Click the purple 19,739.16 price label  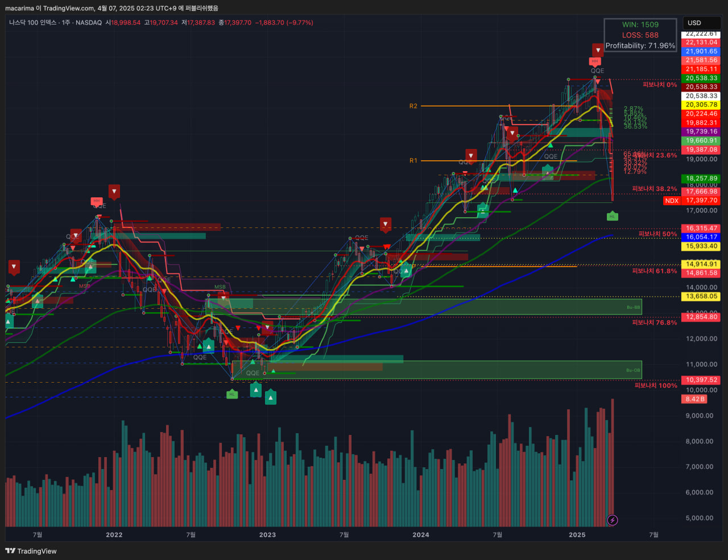point(701,131)
